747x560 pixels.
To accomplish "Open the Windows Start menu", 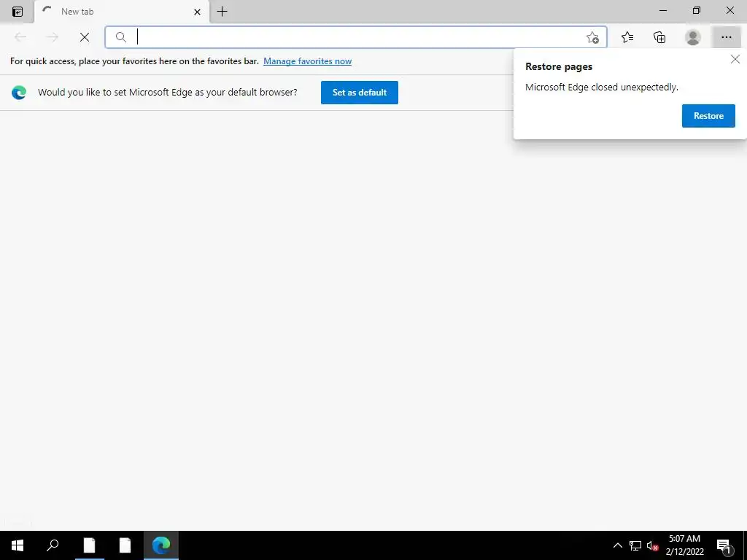I will 18,545.
